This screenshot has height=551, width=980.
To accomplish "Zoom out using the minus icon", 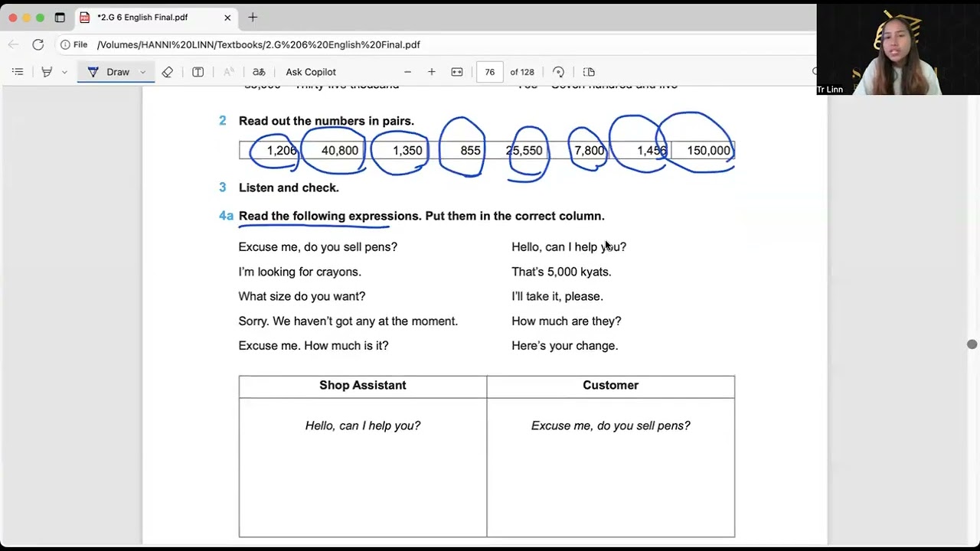I will (x=407, y=72).
